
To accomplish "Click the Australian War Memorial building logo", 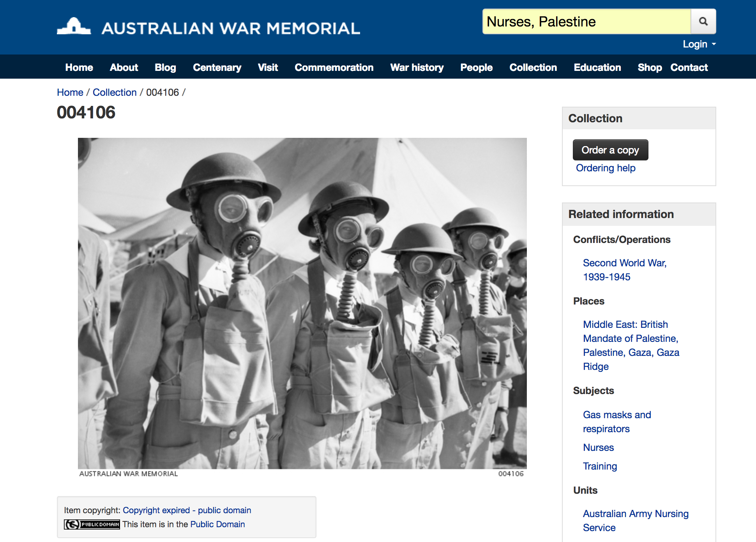I will (x=74, y=26).
